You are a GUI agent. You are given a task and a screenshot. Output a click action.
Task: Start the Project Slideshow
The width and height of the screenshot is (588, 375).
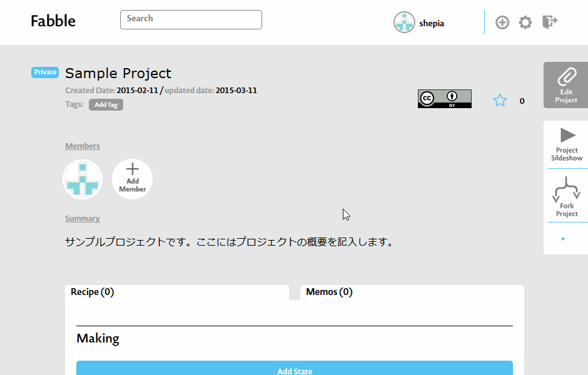pos(567,144)
